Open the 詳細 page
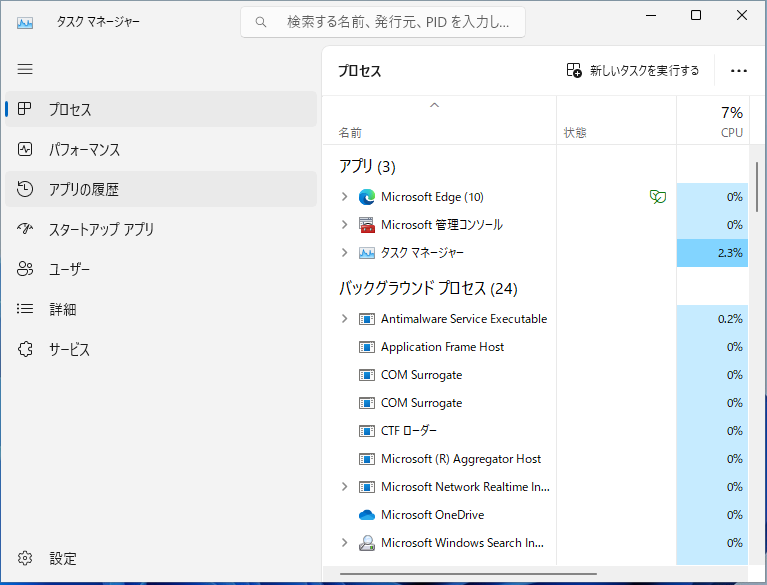Image resolution: width=767 pixels, height=585 pixels. (x=161, y=309)
